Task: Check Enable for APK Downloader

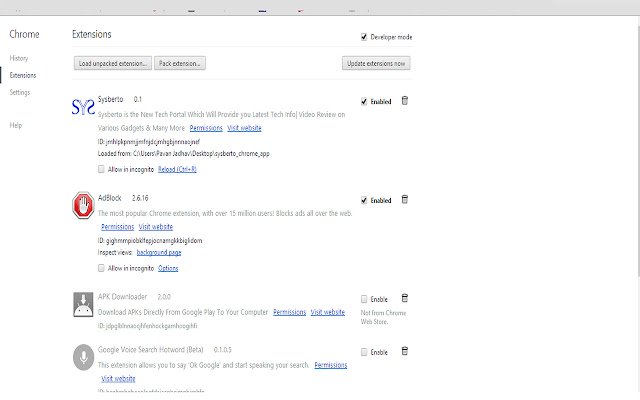Action: (364, 299)
